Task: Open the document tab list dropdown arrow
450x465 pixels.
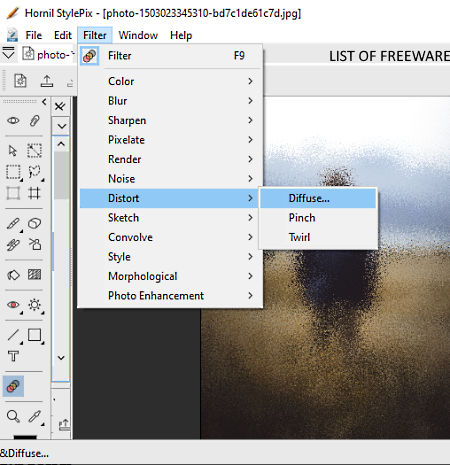Action: [8, 53]
